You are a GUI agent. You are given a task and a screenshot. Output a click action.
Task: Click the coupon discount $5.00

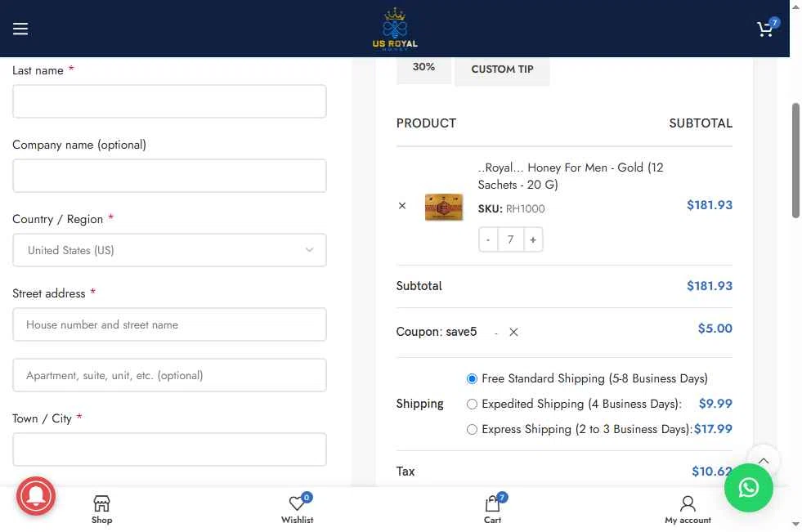point(715,329)
